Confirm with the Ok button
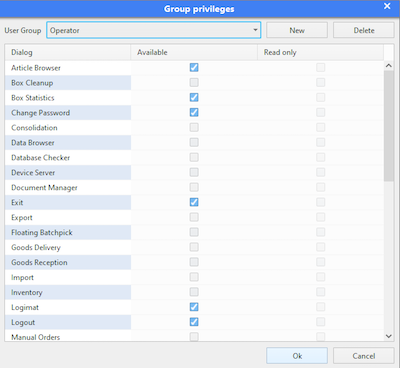This screenshot has height=368, width=400. point(297,356)
